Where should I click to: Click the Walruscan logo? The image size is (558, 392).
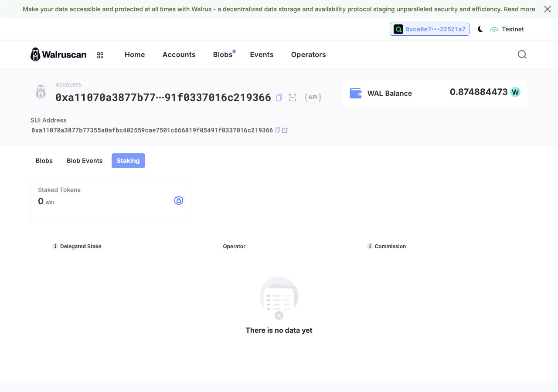coord(58,54)
